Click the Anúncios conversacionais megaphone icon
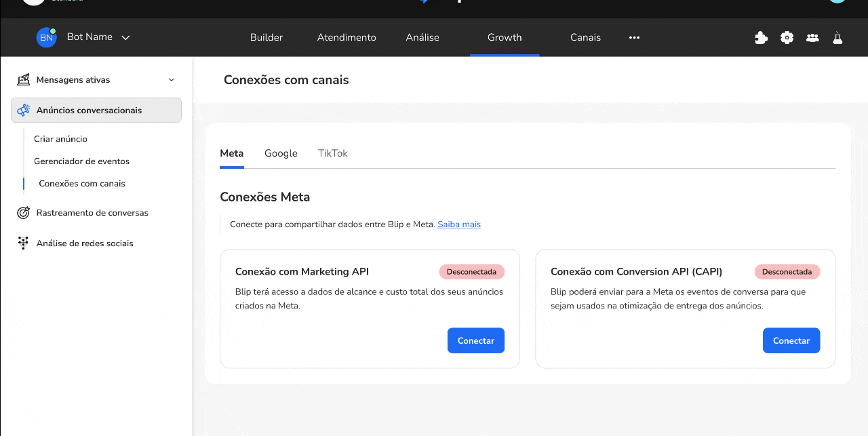868x436 pixels. click(24, 111)
